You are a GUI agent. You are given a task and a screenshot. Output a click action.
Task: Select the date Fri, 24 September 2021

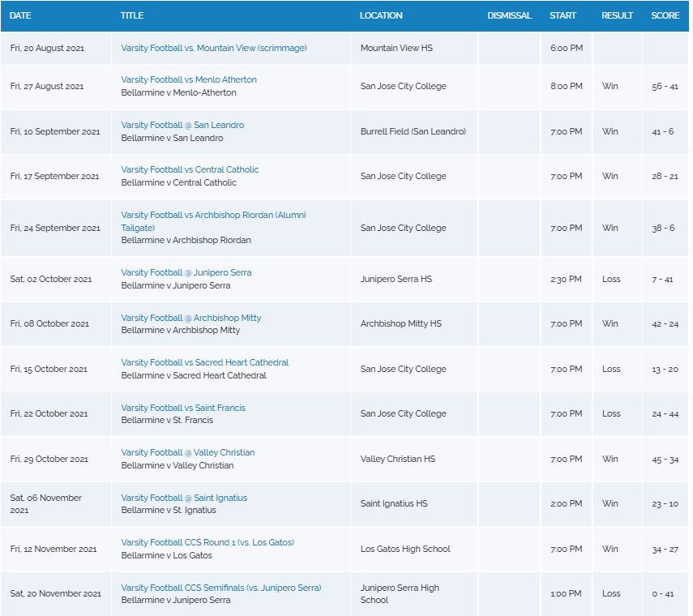tap(55, 228)
